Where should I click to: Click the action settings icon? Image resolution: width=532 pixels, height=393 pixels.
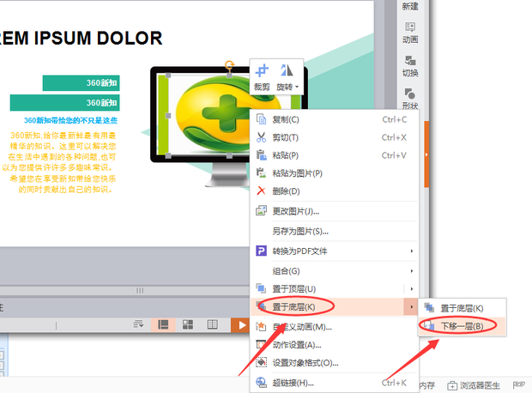tap(261, 344)
